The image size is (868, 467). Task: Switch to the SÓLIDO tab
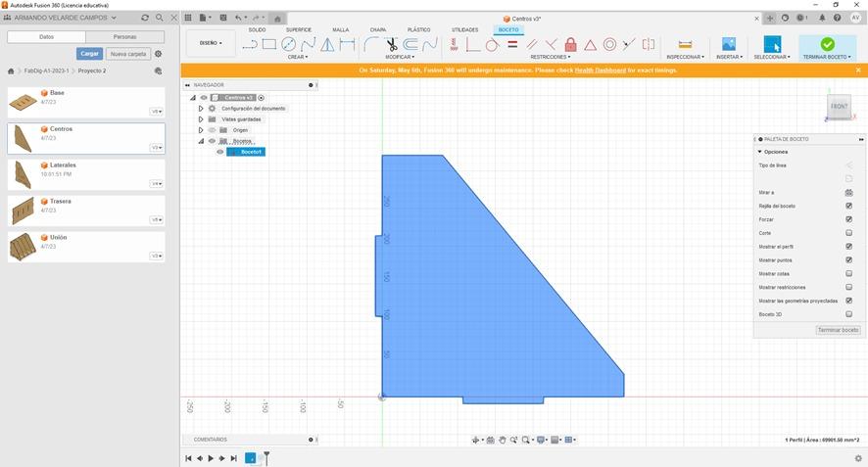point(257,30)
